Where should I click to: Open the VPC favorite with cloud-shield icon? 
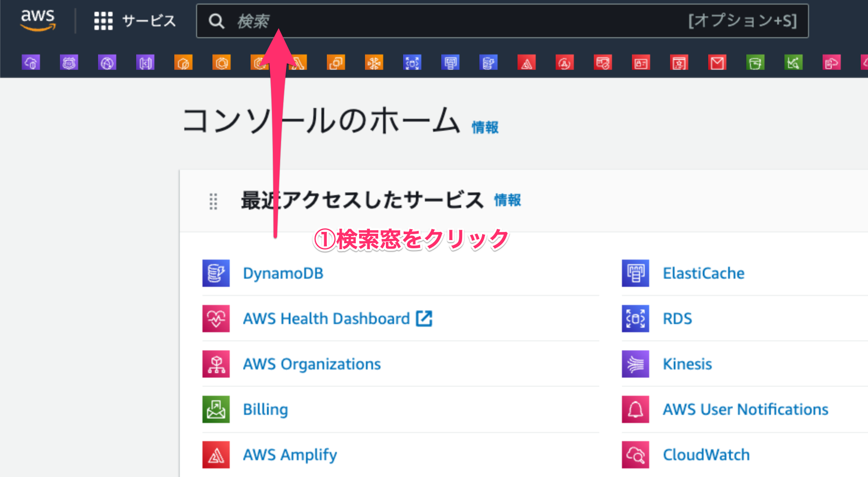coord(31,63)
